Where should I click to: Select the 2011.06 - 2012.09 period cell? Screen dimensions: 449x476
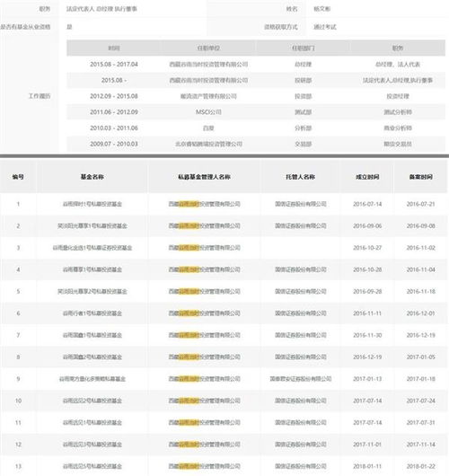(114, 112)
